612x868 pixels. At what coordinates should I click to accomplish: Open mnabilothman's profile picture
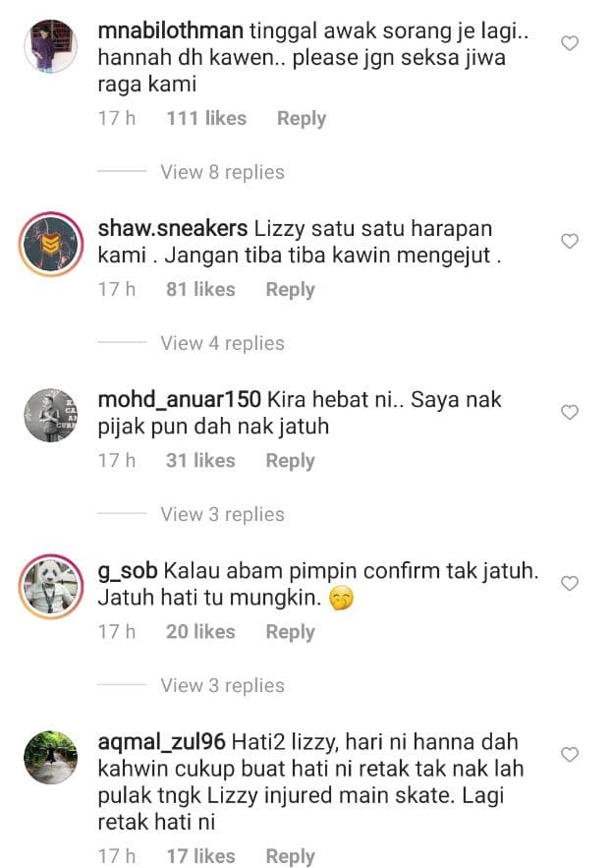click(51, 46)
